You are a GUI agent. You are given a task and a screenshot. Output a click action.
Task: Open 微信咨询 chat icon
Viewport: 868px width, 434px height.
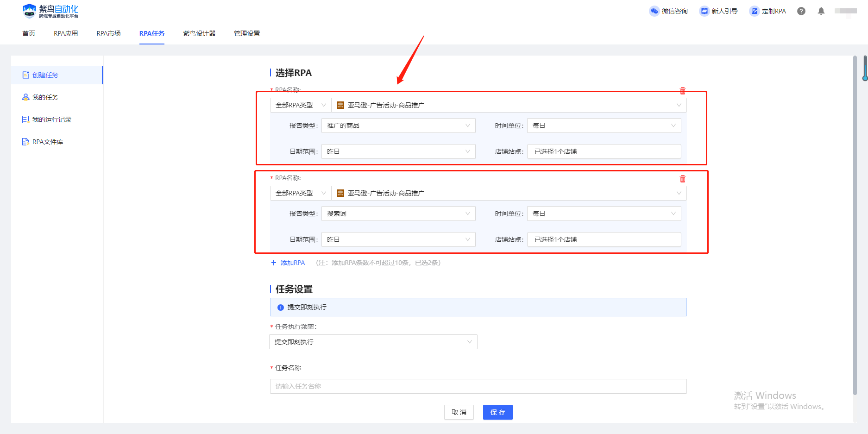[654, 11]
